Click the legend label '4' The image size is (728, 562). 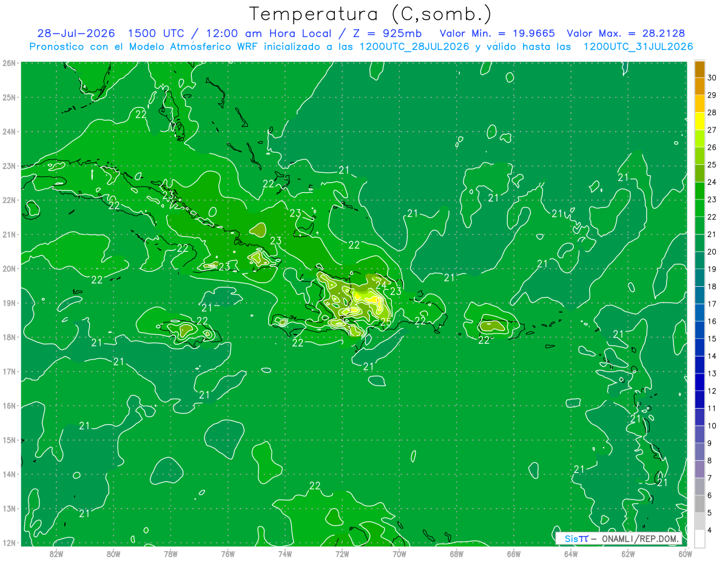pos(710,530)
